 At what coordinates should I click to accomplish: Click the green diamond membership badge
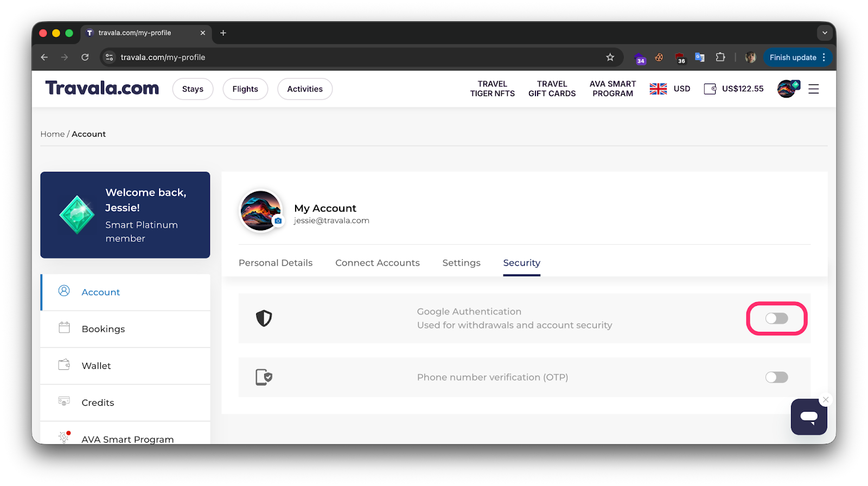[77, 215]
